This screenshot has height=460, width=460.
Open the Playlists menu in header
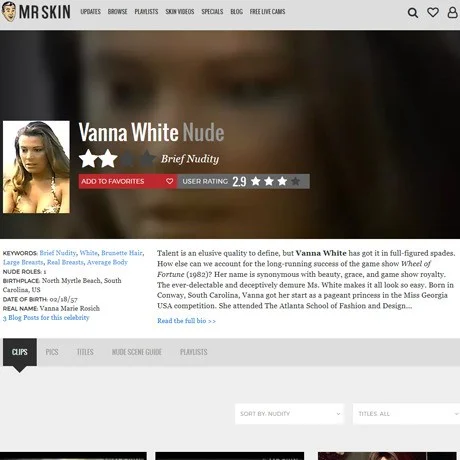pos(146,12)
